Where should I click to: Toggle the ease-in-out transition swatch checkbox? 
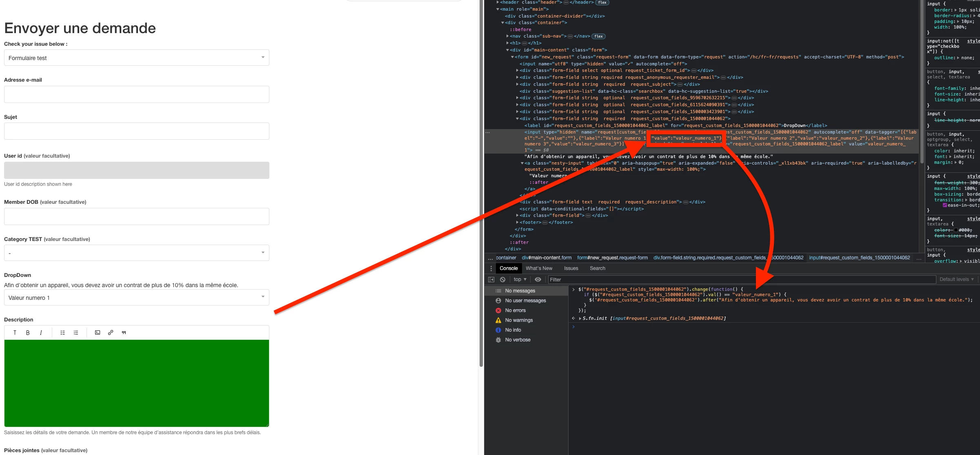tap(944, 205)
